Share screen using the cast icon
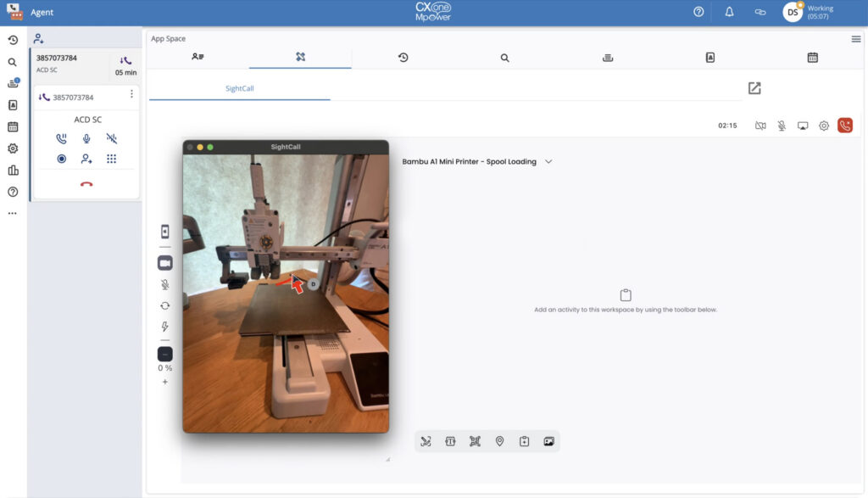Viewport: 868px width, 498px height. pyautogui.click(x=803, y=126)
